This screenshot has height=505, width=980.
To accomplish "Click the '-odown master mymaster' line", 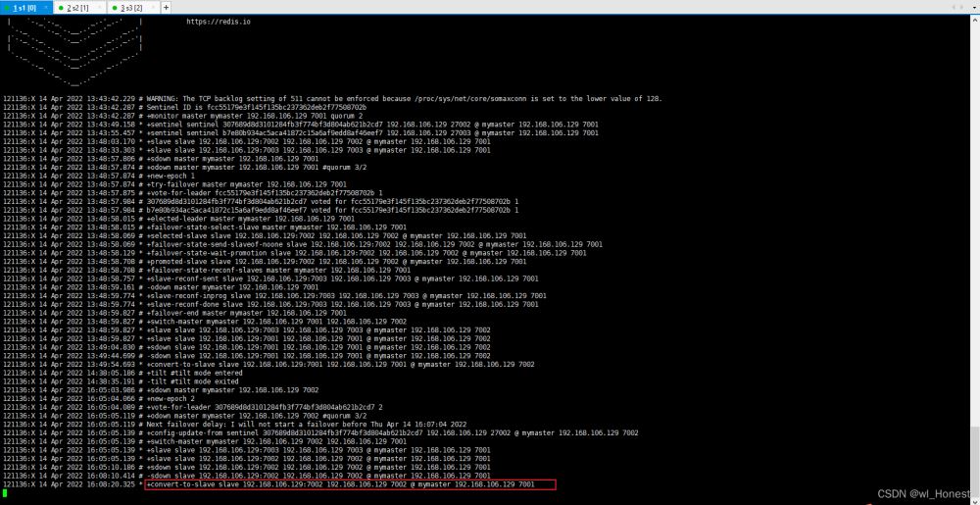I will (162, 287).
